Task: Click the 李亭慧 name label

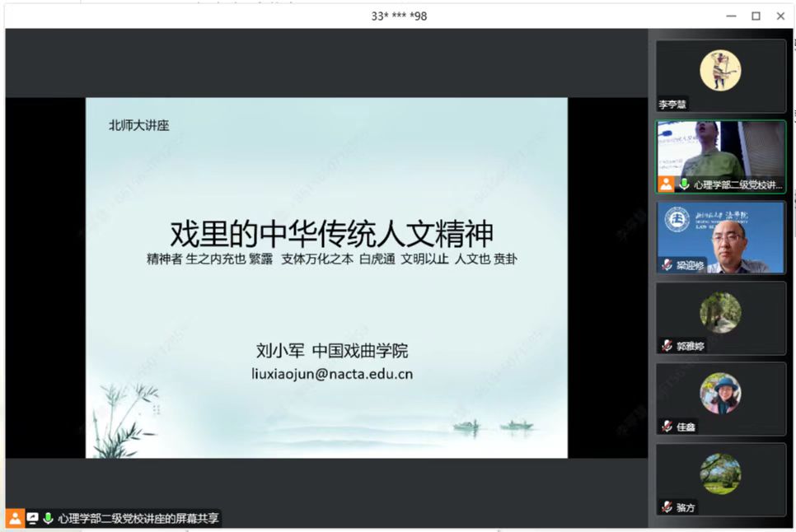Action: coord(672,105)
